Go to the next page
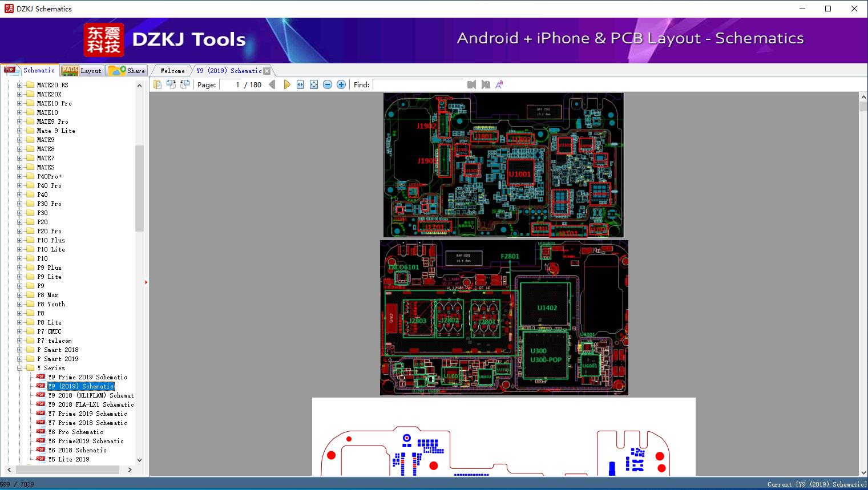Screen dimensions: 868x490 (x=286, y=84)
